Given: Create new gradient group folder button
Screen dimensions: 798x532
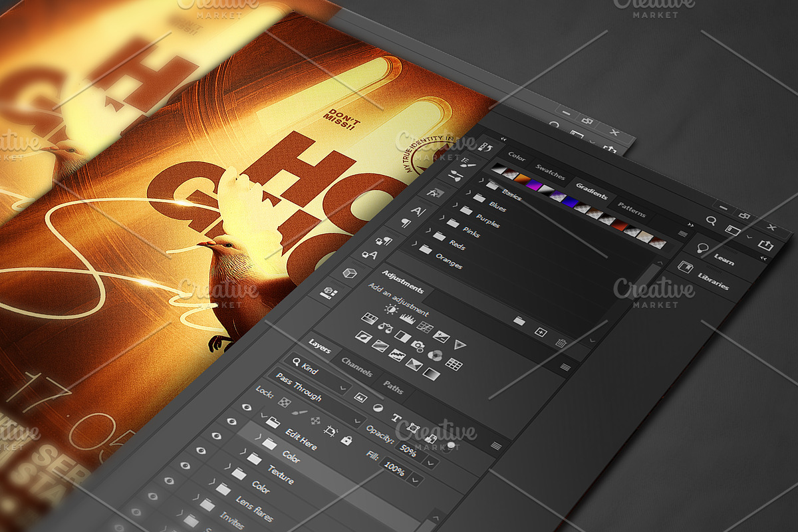Looking at the screenshot, I should (x=519, y=321).
